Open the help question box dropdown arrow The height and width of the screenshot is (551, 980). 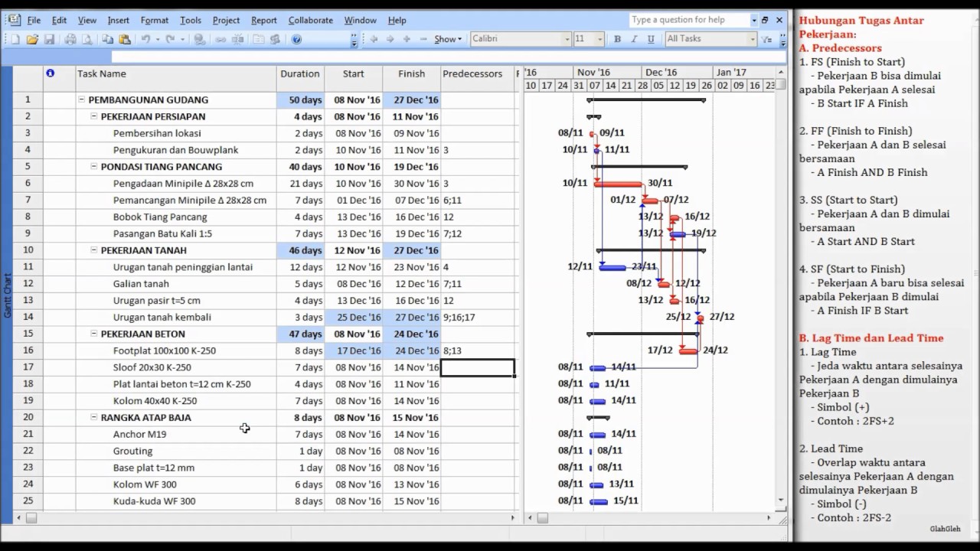click(x=753, y=20)
